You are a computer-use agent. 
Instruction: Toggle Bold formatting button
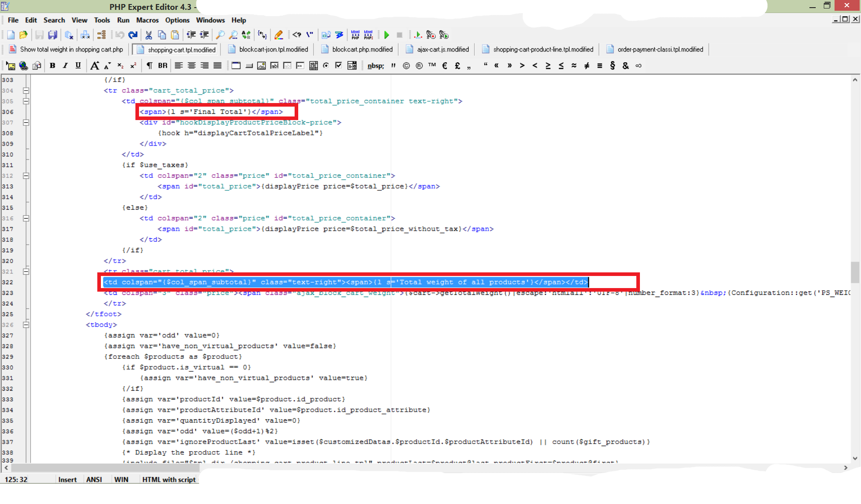pyautogui.click(x=52, y=66)
